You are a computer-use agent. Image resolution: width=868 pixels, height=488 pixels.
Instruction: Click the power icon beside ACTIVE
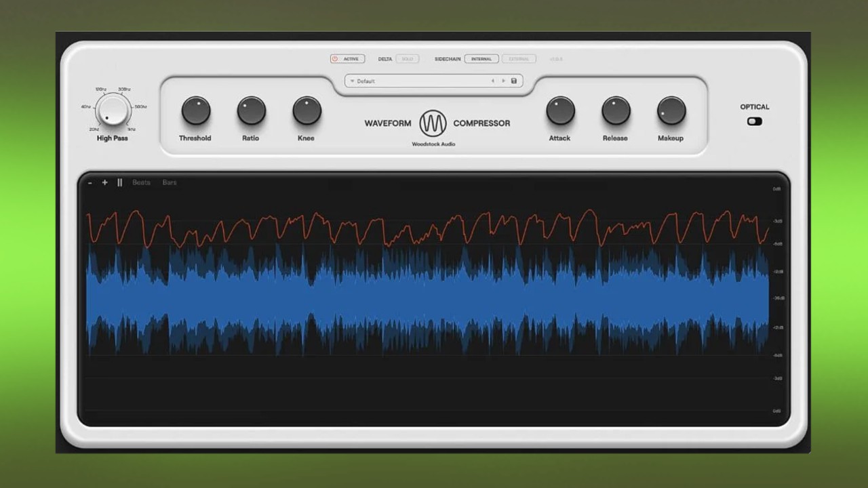coord(335,58)
